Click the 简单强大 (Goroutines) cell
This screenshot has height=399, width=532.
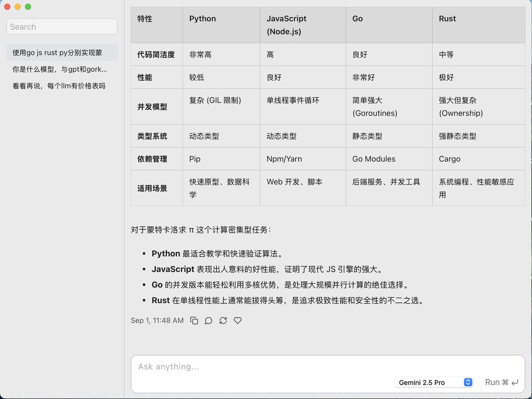point(389,107)
